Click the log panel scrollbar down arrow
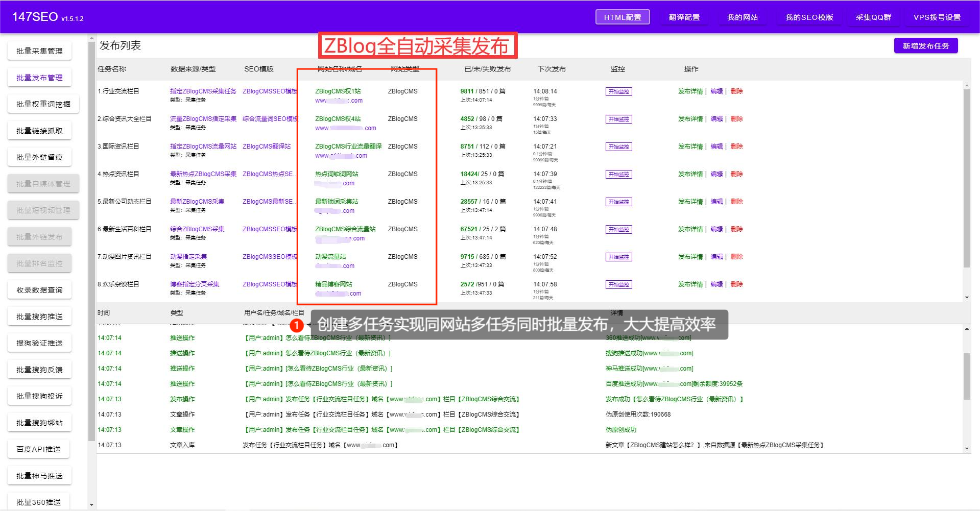This screenshot has width=980, height=511. click(967, 449)
